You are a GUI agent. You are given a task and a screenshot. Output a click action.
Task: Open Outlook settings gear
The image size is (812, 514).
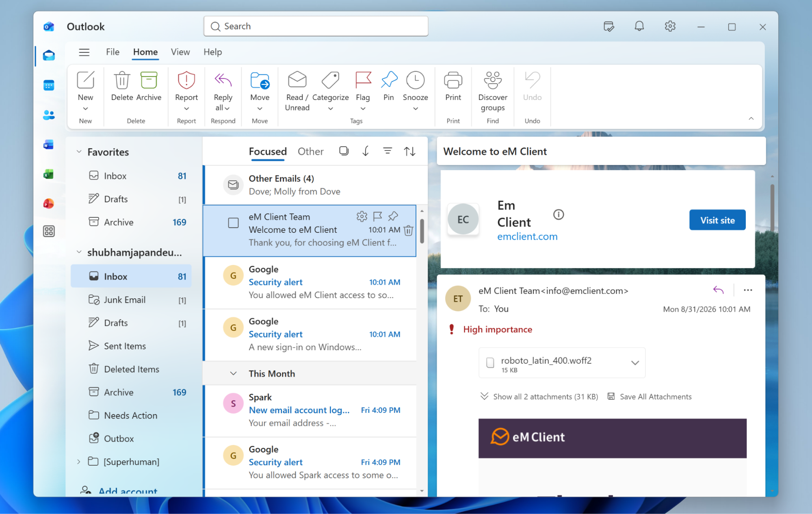click(x=670, y=26)
